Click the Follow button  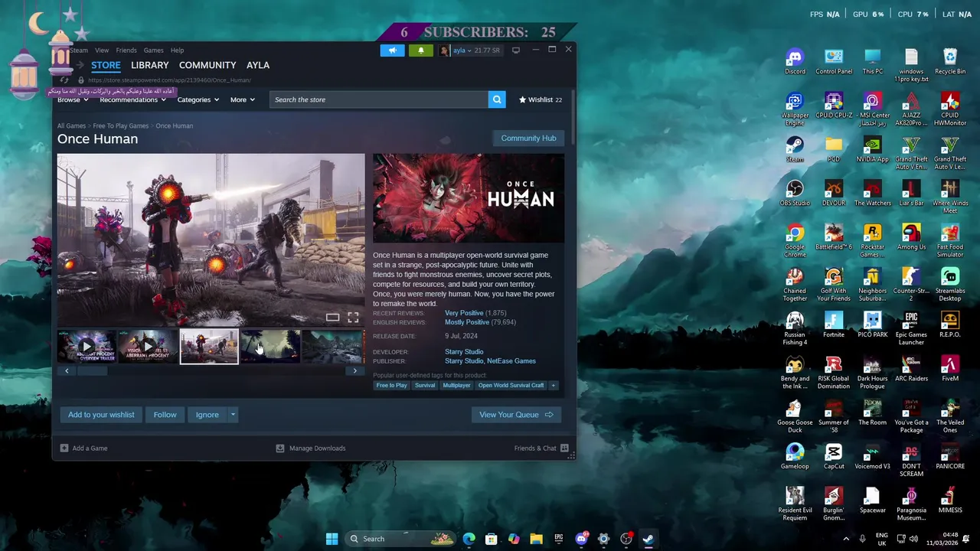(165, 415)
